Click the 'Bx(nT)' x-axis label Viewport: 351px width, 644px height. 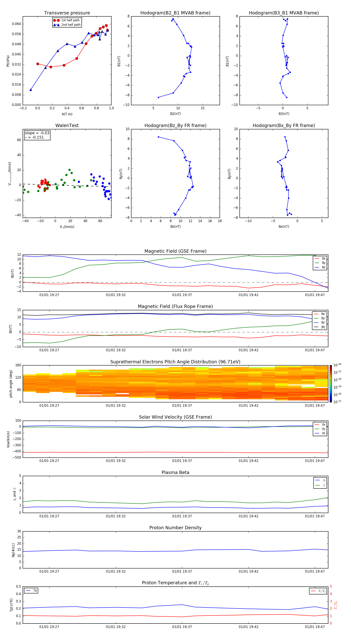[284, 227]
